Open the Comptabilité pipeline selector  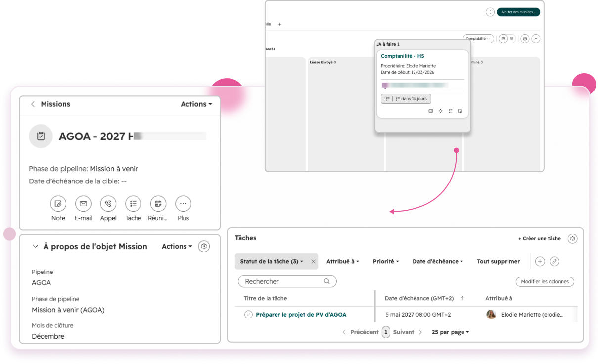tap(479, 38)
